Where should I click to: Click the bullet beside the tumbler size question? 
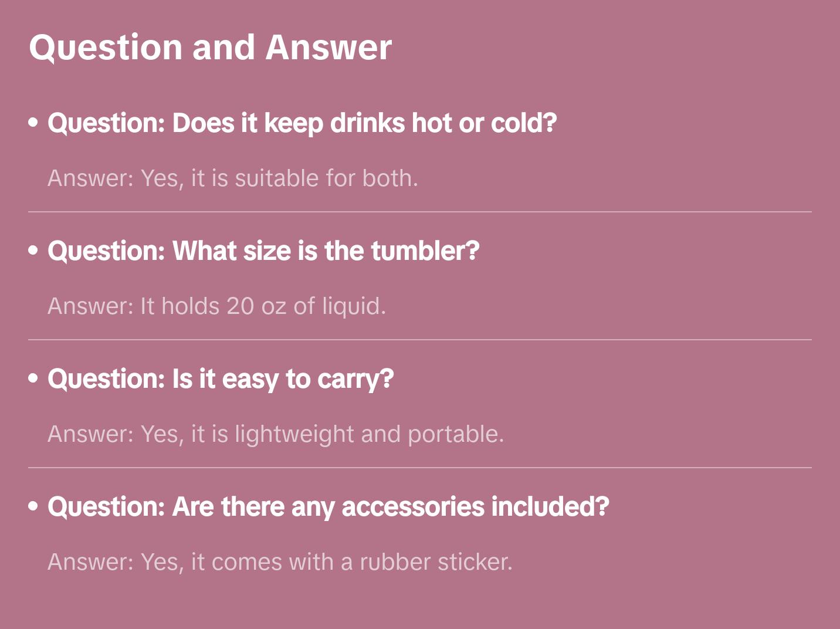[x=33, y=251]
